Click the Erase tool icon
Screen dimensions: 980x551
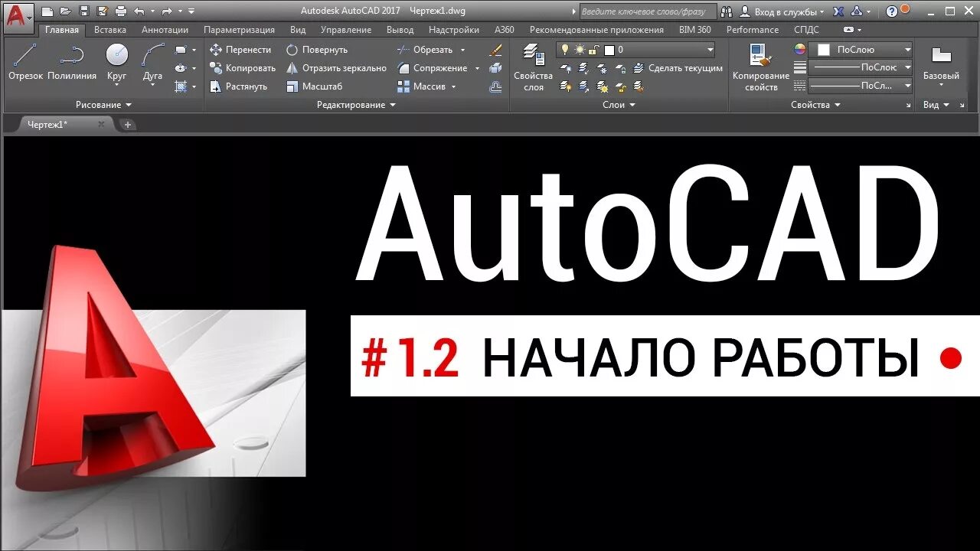coord(495,50)
